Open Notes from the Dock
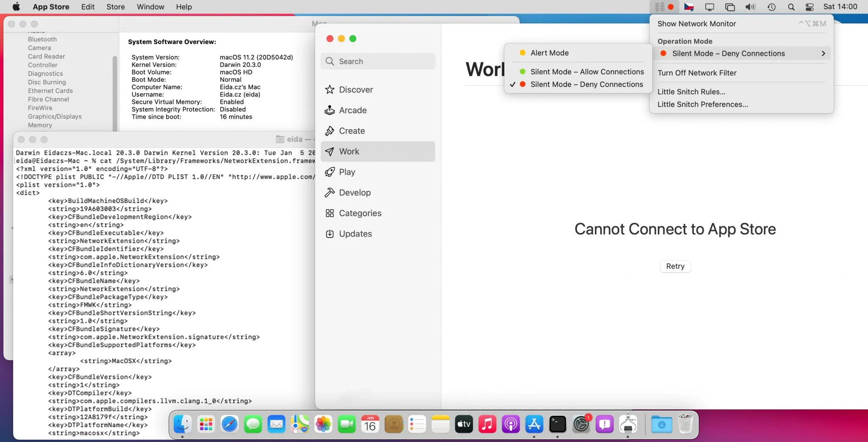 pos(440,424)
